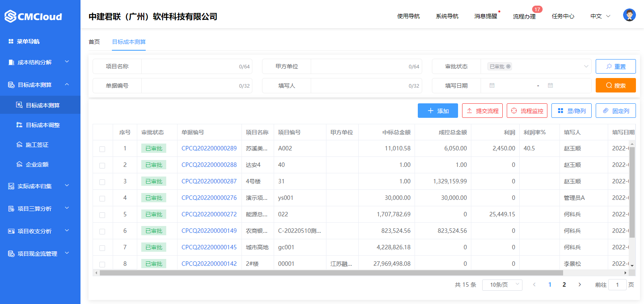Image resolution: width=644 pixels, height=304 pixels.
Task: Select the checkbox for row 8
Action: click(x=102, y=265)
